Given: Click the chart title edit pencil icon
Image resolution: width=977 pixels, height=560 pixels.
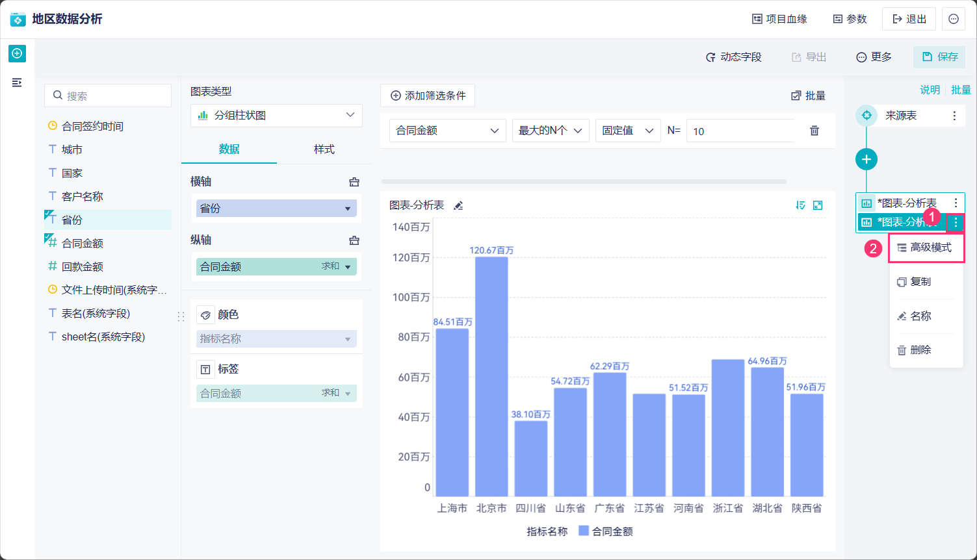Looking at the screenshot, I should (x=458, y=206).
